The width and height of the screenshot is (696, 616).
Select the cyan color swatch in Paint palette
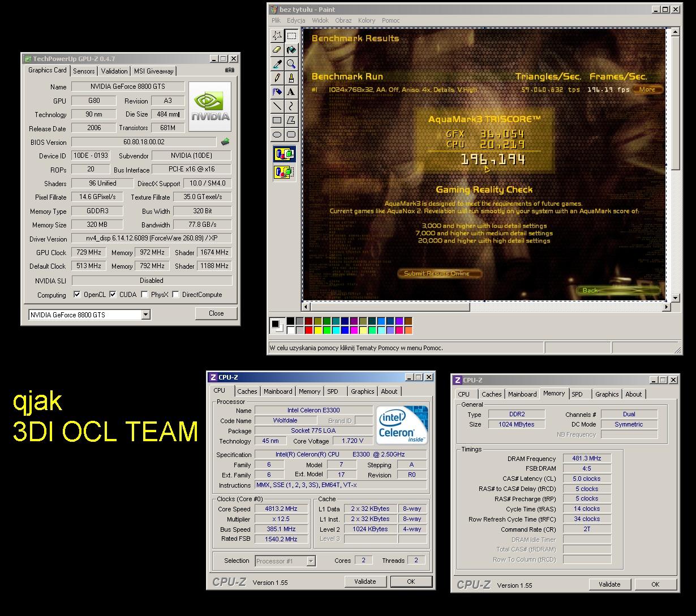(336, 330)
